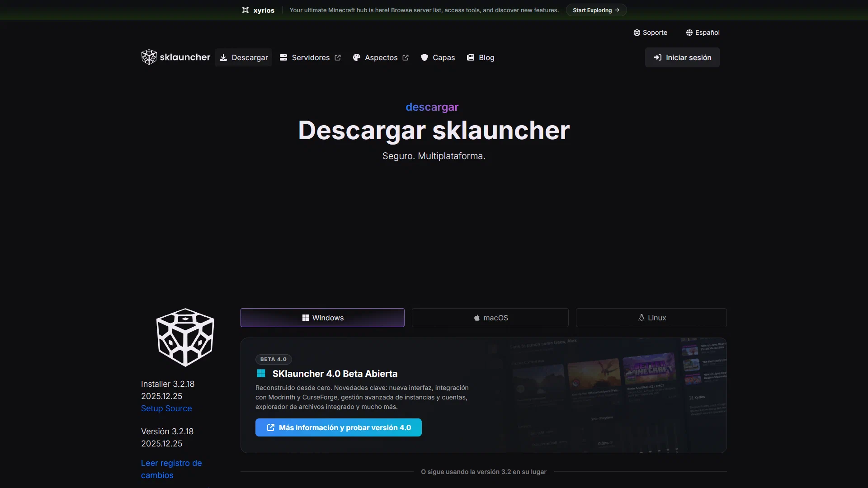The height and width of the screenshot is (488, 868).
Task: Click the Installer 3.2.18 text
Action: pos(168,384)
